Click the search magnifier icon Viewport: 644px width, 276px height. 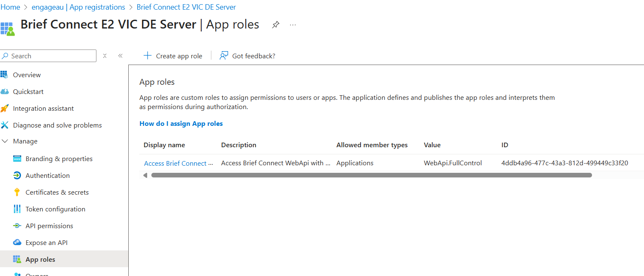[5, 56]
